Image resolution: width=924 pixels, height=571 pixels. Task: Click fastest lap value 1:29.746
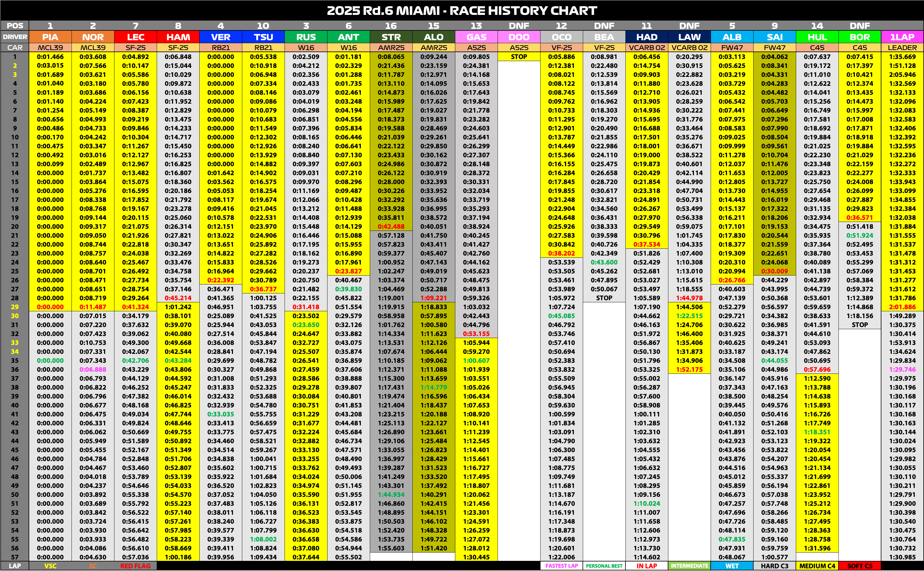(903, 369)
